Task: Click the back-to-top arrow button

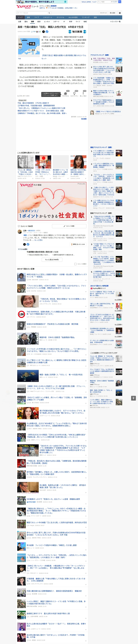Action: [x=133, y=398]
